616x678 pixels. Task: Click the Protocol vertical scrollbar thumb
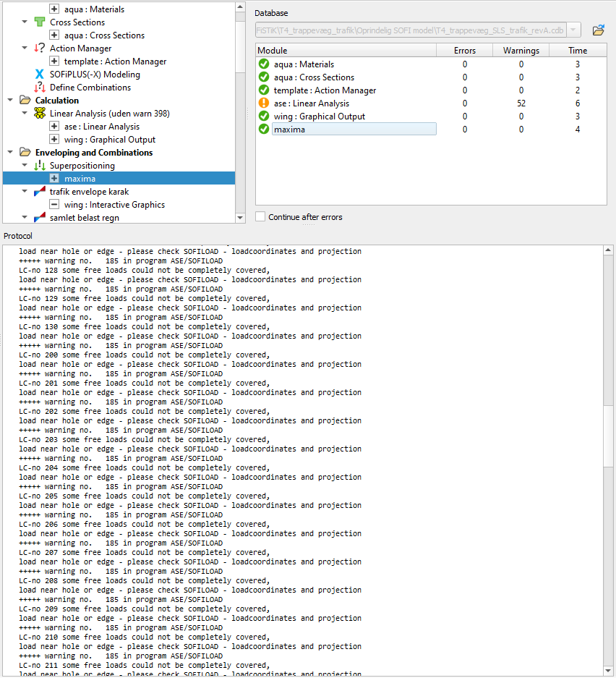(x=608, y=437)
